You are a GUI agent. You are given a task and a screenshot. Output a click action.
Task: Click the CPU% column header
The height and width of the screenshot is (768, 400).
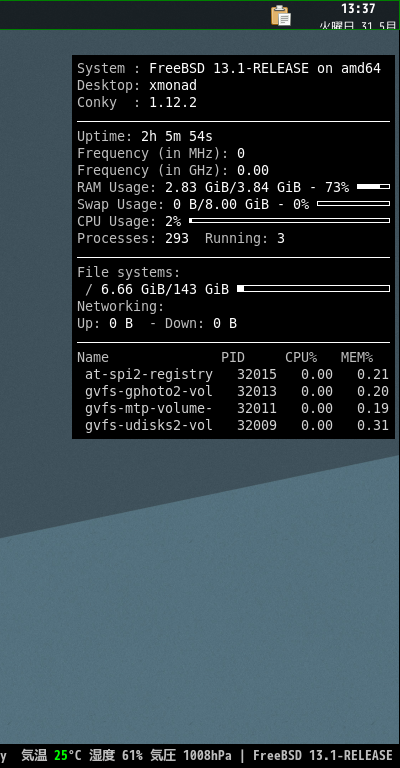point(301,358)
